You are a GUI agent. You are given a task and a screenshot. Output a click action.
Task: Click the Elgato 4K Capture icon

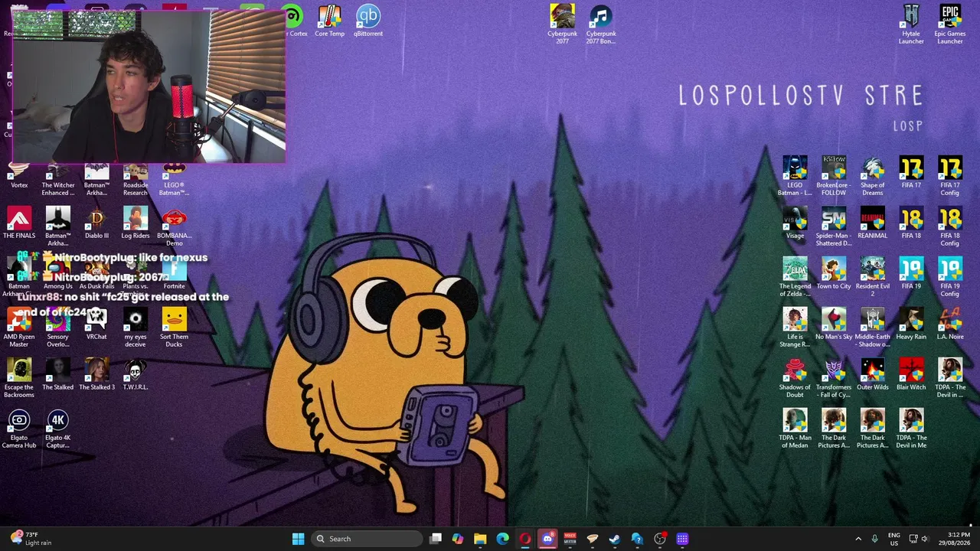tap(58, 429)
